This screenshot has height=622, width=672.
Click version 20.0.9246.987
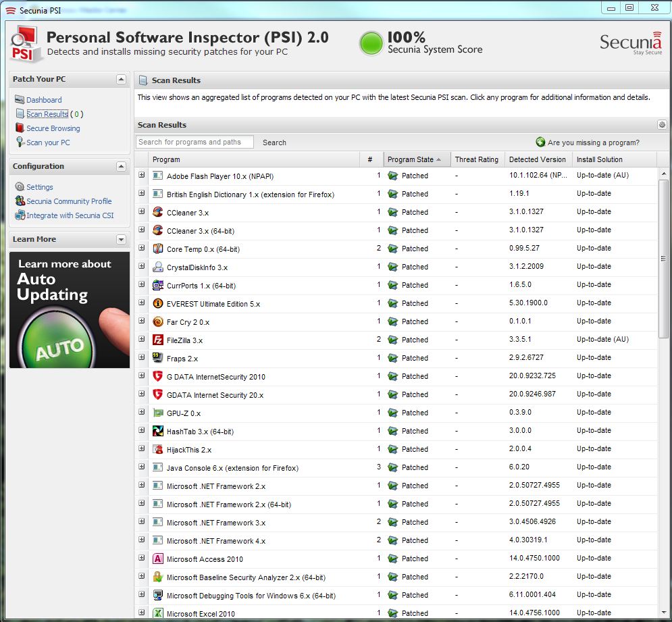tap(532, 394)
